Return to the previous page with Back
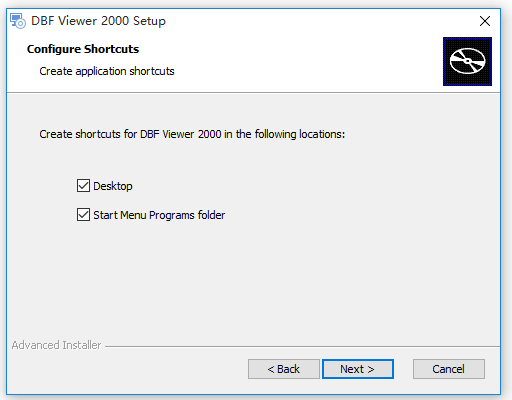Screen dimensions: 512x400 [284, 369]
